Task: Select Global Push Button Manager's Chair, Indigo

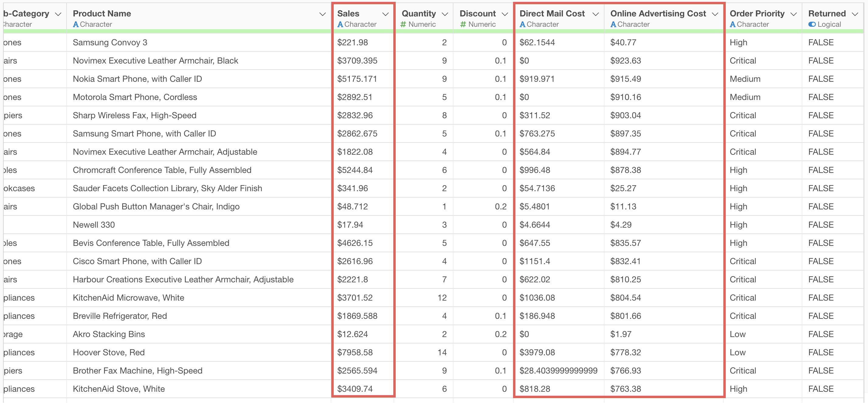Action: click(199, 206)
